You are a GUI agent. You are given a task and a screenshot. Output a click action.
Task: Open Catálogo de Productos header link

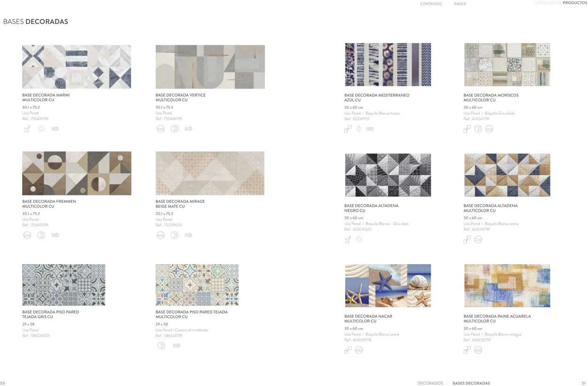pyautogui.click(x=560, y=3)
